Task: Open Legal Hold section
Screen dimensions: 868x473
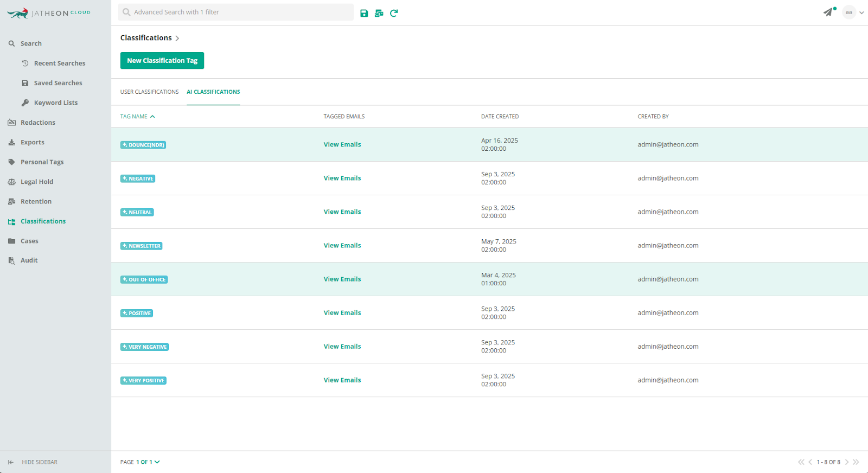Action: (x=36, y=182)
